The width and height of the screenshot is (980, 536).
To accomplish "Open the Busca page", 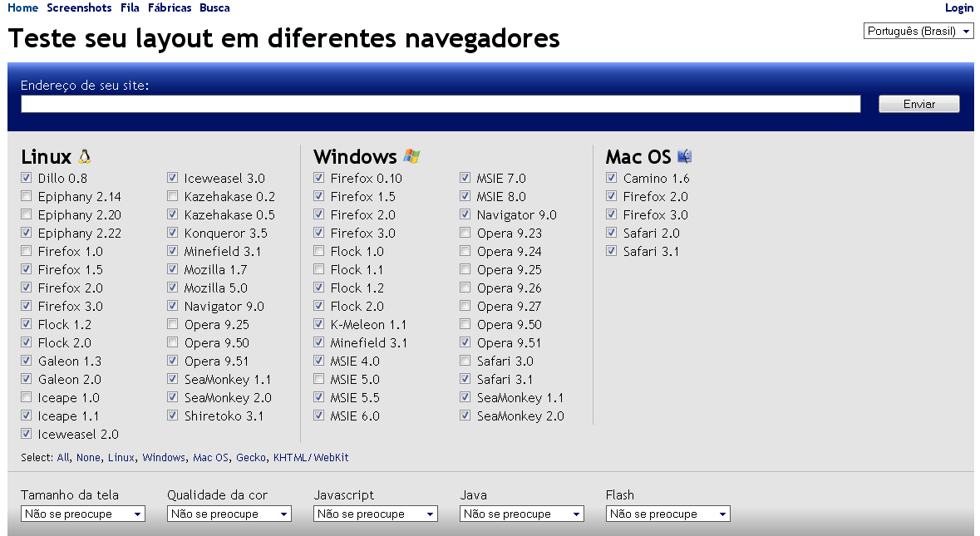I will (215, 7).
